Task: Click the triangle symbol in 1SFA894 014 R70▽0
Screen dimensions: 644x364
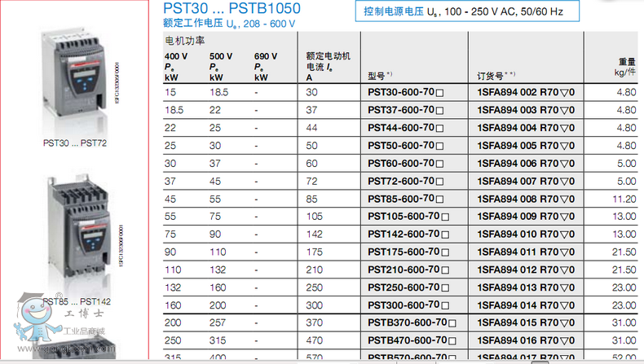Action: point(564,305)
